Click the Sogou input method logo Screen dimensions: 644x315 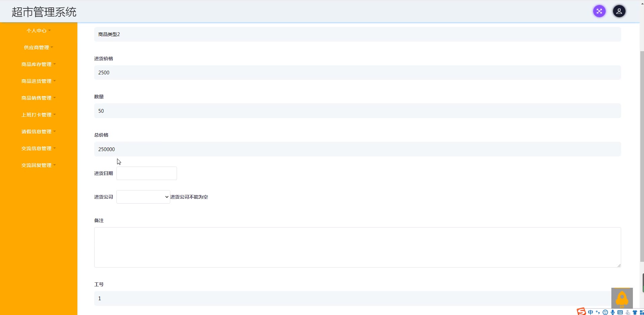pyautogui.click(x=581, y=312)
